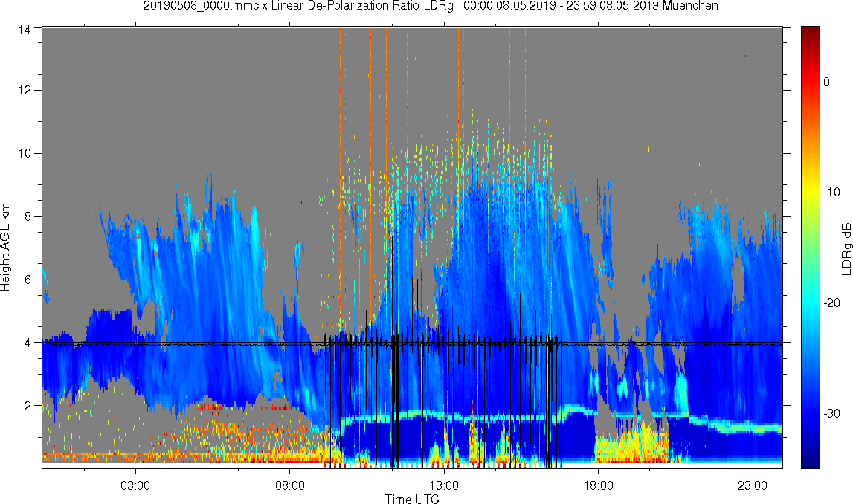Image resolution: width=853 pixels, height=504 pixels.
Task: Click the '18:00' time axis label
Action: (x=599, y=485)
